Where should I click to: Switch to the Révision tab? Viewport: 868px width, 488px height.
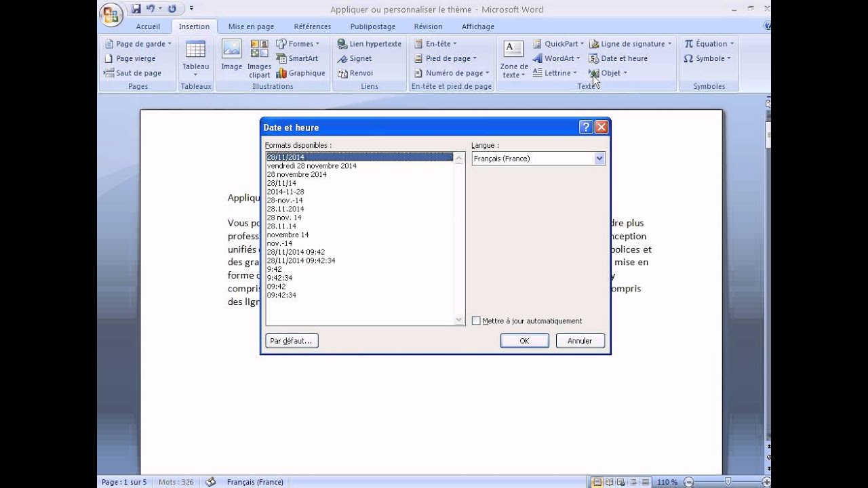[428, 26]
